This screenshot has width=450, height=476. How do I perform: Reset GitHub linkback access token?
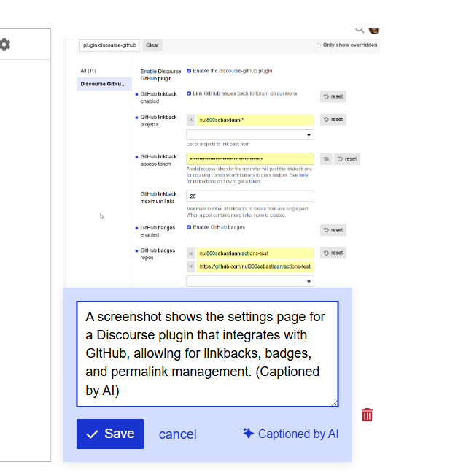[347, 158]
